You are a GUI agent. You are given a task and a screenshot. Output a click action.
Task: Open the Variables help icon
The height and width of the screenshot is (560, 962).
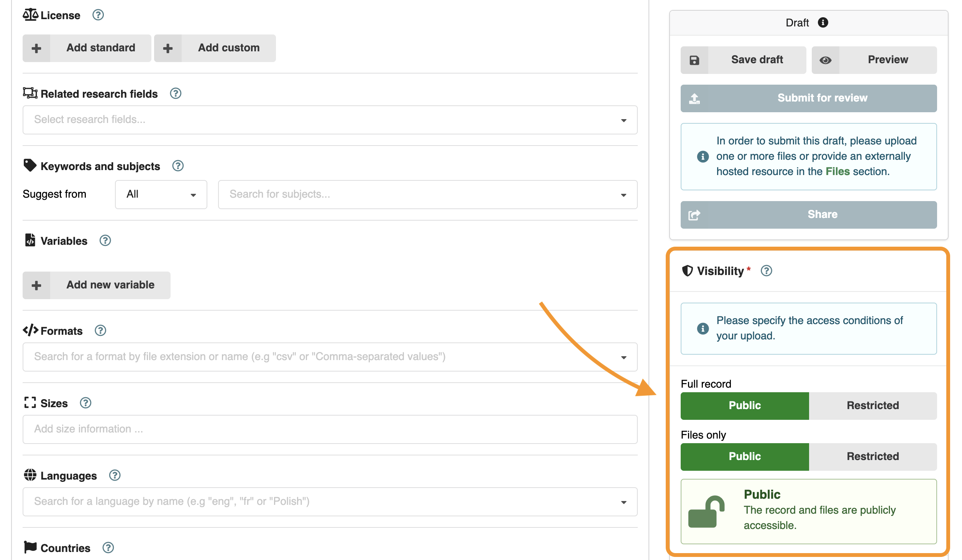(x=105, y=241)
